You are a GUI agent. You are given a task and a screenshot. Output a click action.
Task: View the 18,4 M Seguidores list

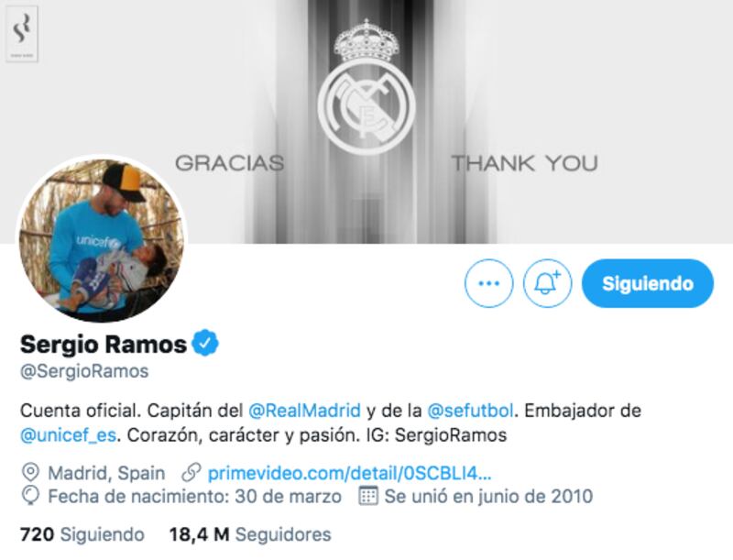click(x=250, y=534)
